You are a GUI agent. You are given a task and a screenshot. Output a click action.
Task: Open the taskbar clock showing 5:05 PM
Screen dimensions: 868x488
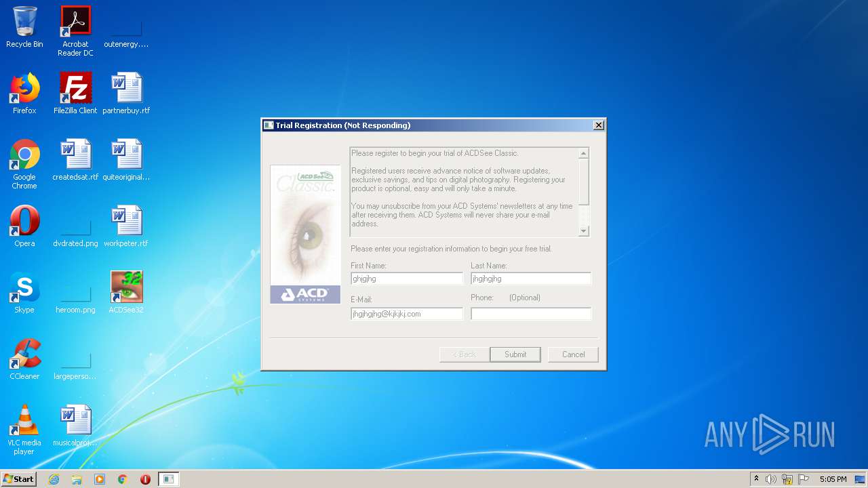833,479
